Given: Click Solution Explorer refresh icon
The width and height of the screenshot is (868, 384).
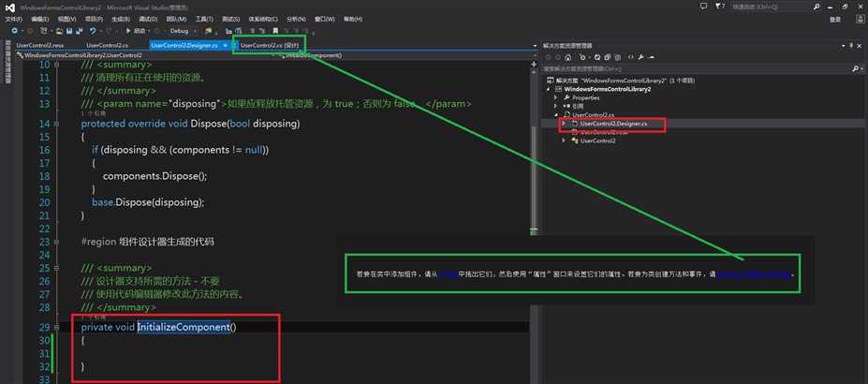Looking at the screenshot, I should (x=596, y=57).
